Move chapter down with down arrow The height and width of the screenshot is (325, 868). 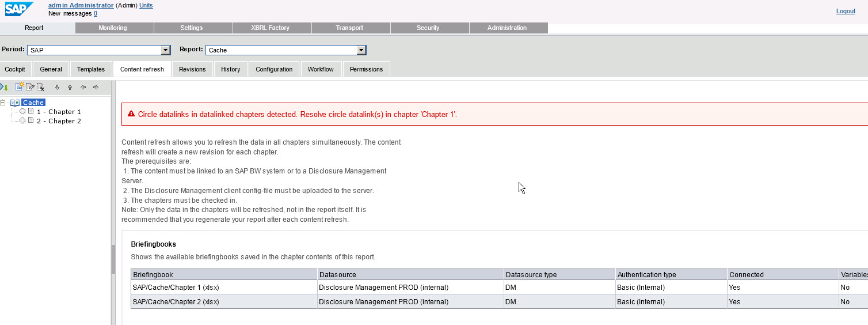click(57, 88)
